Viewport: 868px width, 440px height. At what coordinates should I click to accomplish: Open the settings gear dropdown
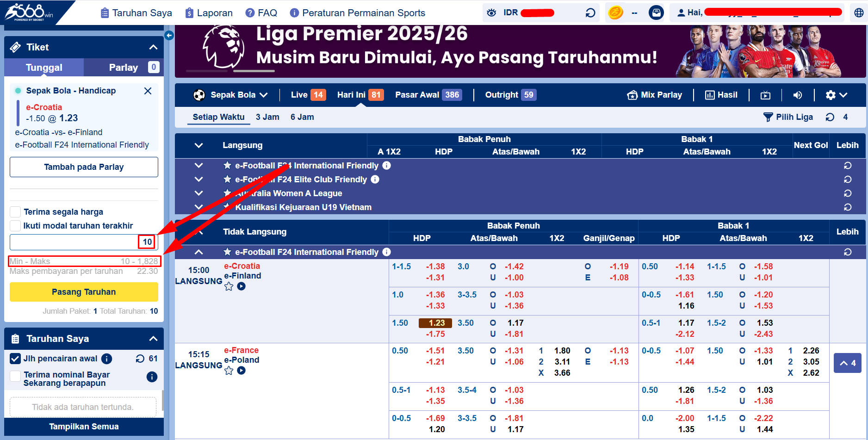(836, 95)
